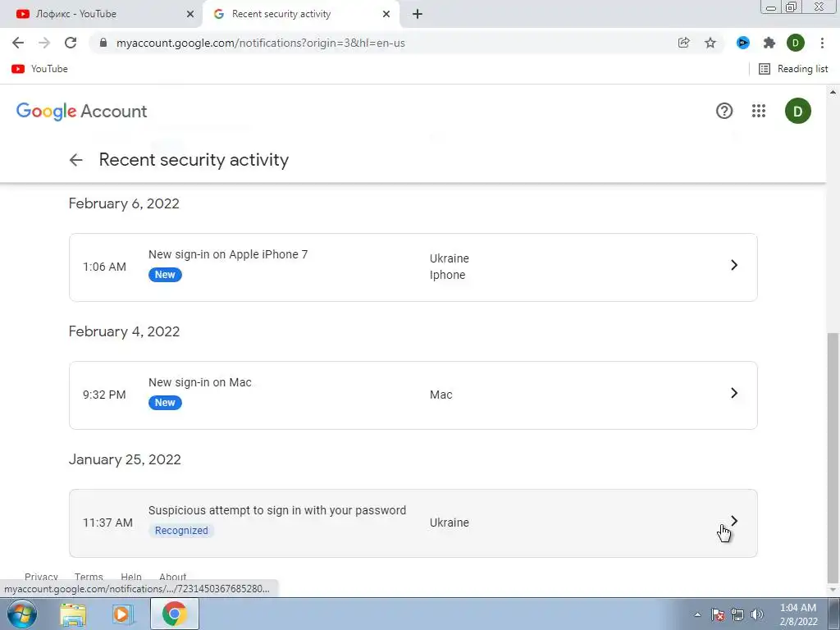Expand the suspicious attempt entry chevron
Viewport: 840px width, 630px height.
point(734,521)
